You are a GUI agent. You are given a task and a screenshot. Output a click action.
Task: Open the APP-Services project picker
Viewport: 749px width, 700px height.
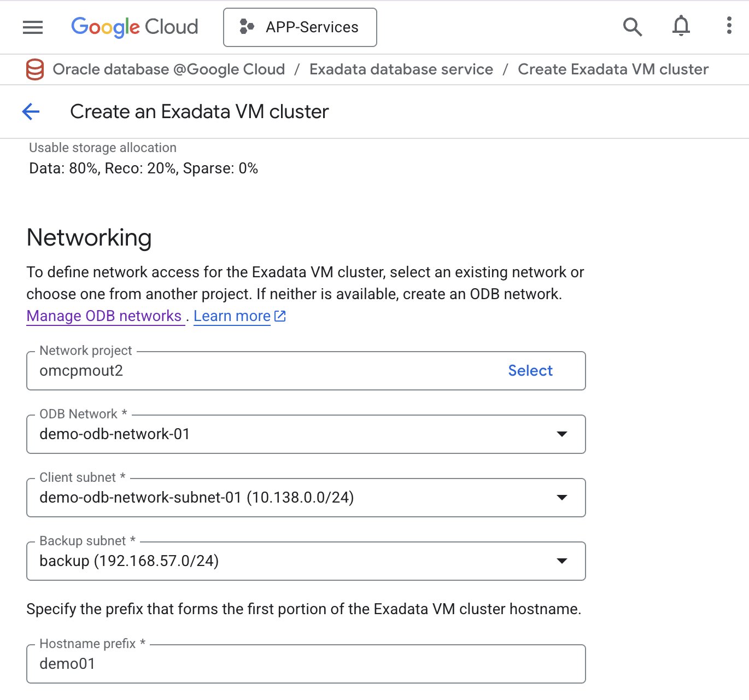coord(300,27)
